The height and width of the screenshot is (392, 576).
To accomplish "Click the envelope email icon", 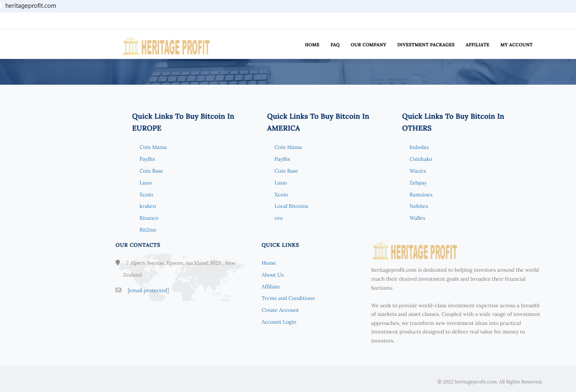I will [118, 290].
